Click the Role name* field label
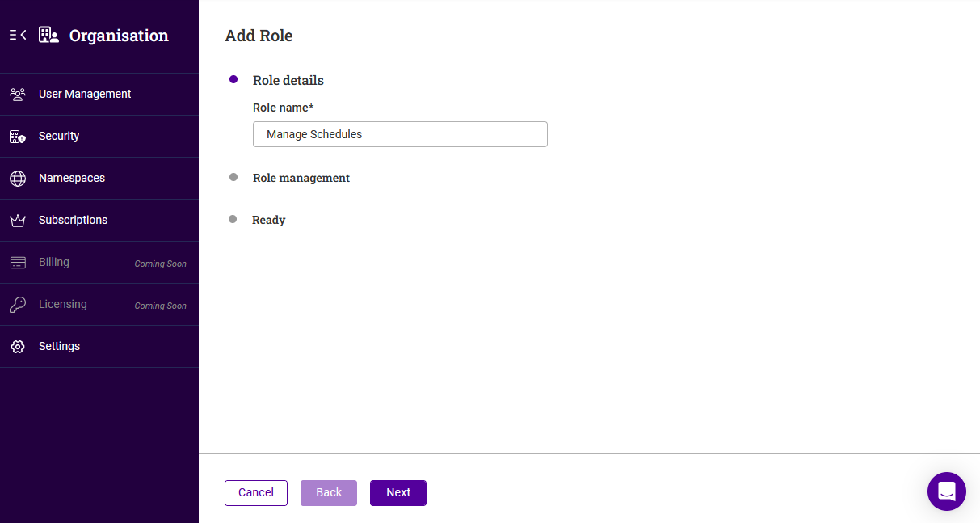 284,108
